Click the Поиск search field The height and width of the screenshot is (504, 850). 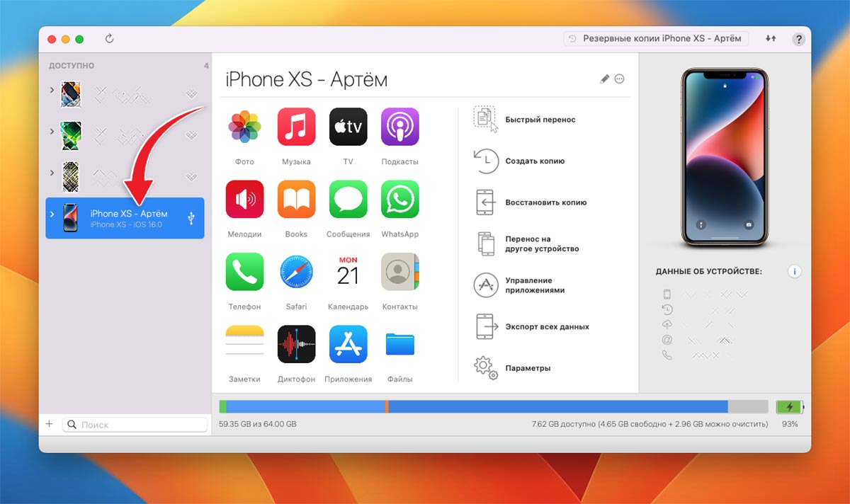[135, 425]
